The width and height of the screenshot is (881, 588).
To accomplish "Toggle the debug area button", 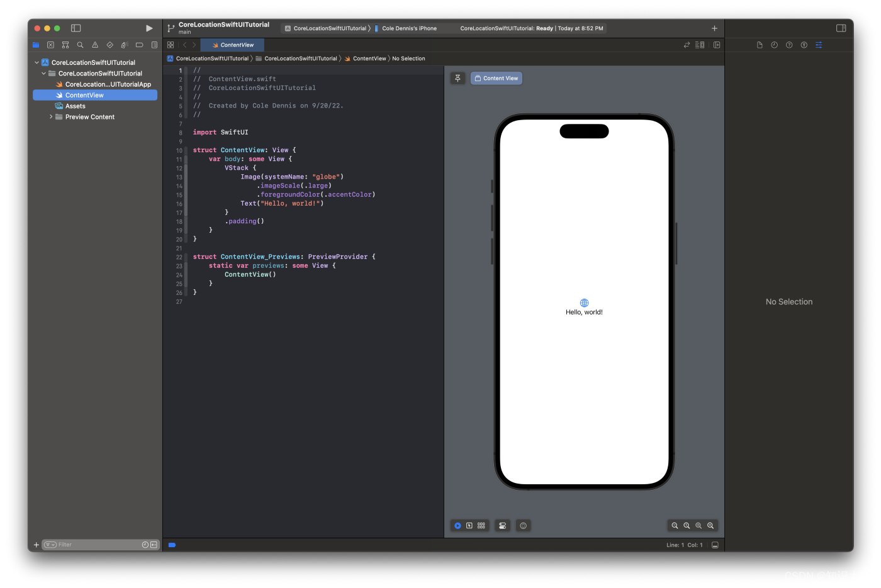I will [x=715, y=545].
